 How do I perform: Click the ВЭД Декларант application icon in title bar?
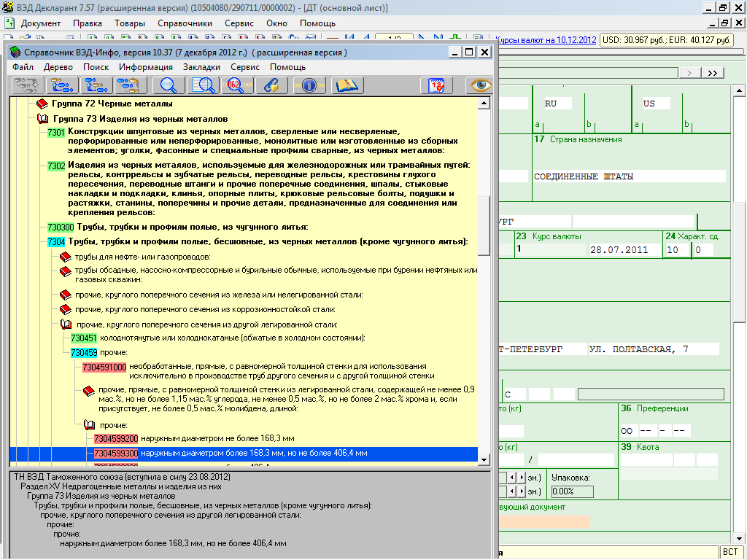(7, 7)
